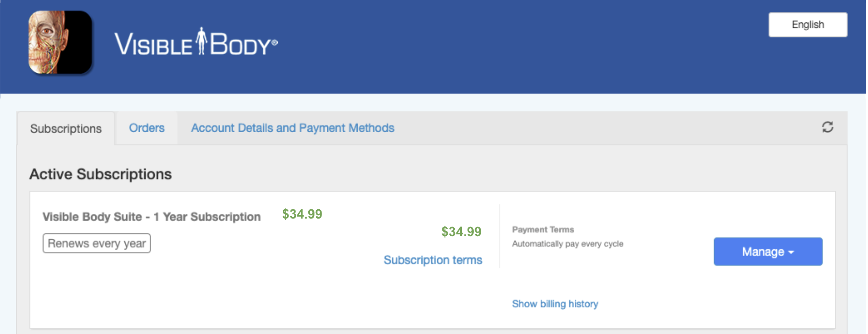Switch to the Orders tab

coord(146,128)
